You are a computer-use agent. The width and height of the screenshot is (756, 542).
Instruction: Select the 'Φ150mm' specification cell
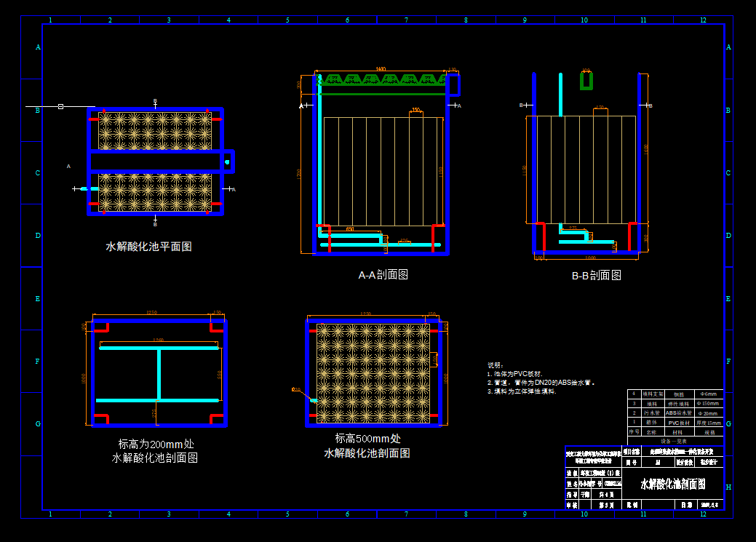pyautogui.click(x=708, y=404)
